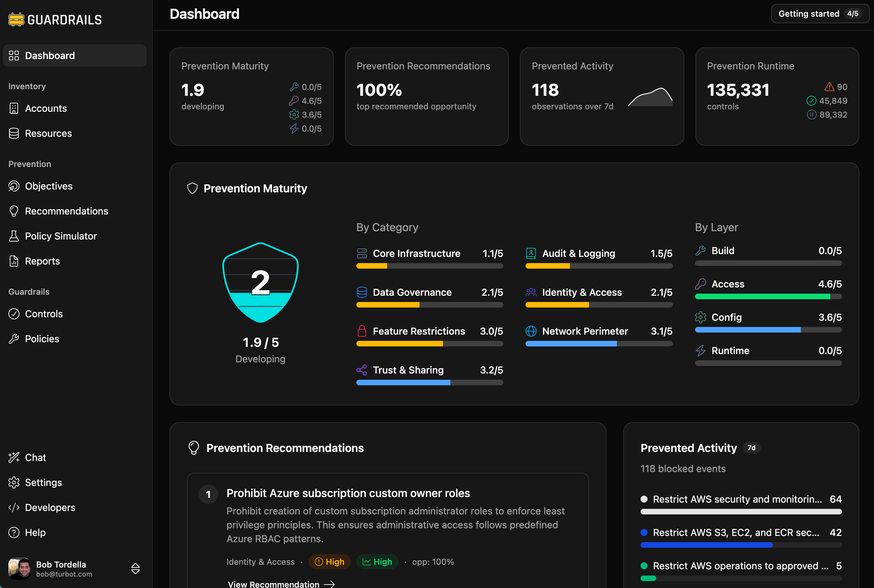Open the Prevented Activity summary card
874x588 pixels.
pyautogui.click(x=602, y=96)
